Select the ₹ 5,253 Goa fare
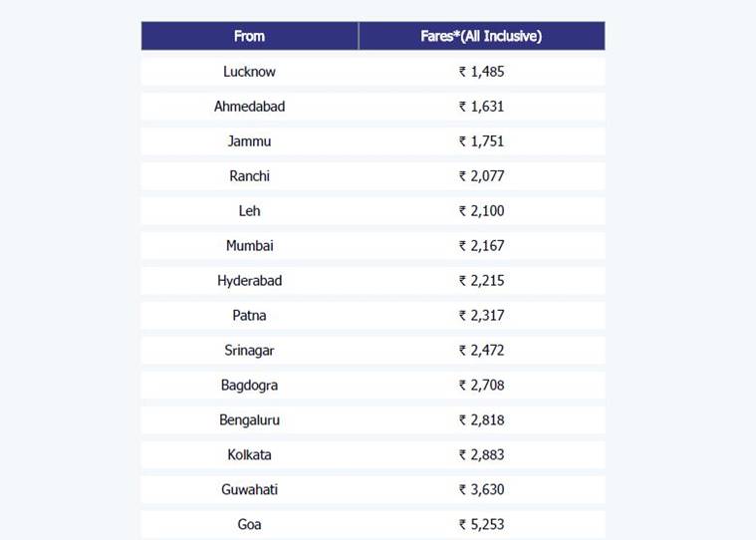 [481, 525]
